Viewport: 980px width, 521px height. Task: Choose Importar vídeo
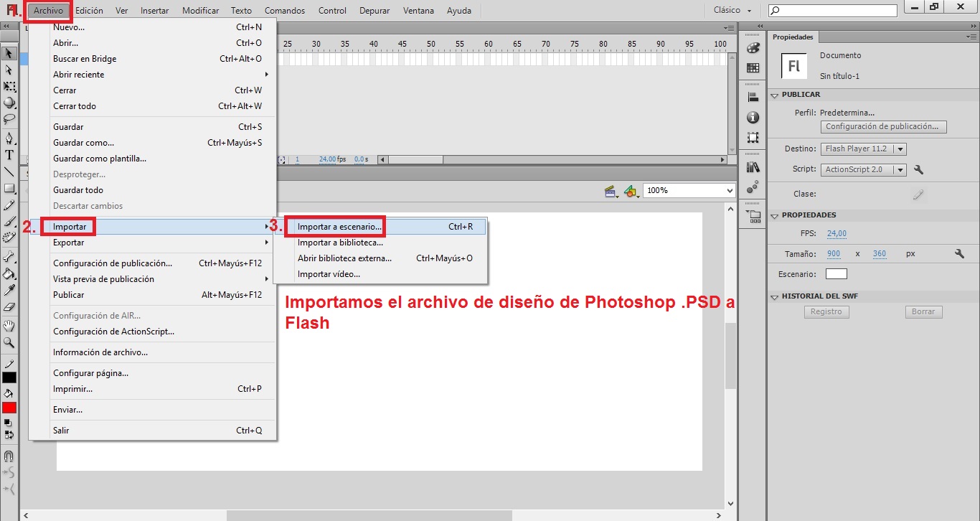(380, 274)
